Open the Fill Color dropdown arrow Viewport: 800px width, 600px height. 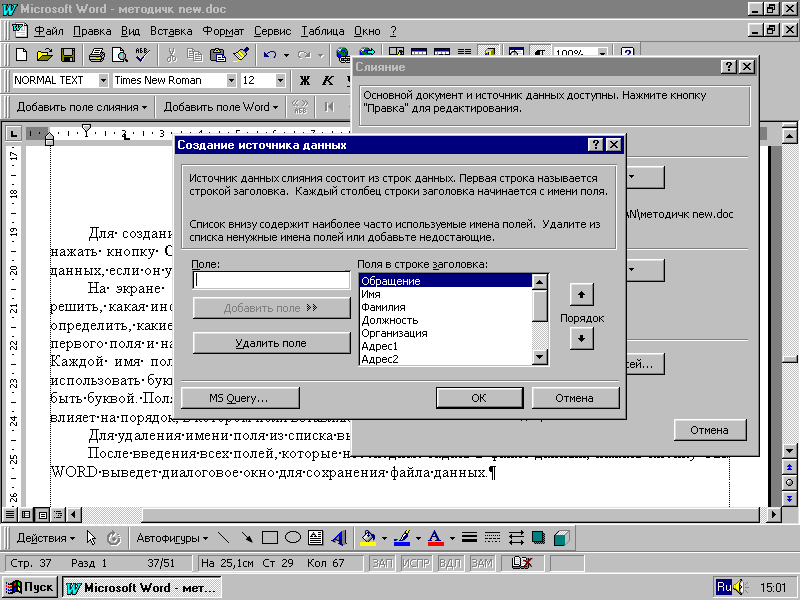point(384,538)
